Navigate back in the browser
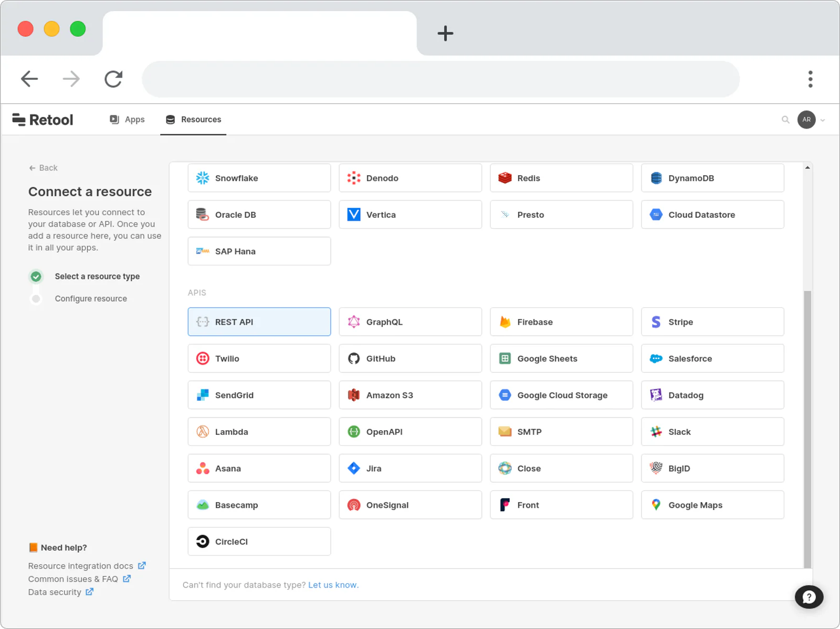The image size is (840, 629). (x=29, y=79)
